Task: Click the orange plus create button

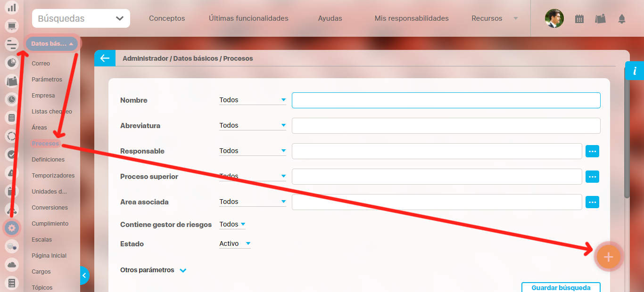Action: (x=608, y=257)
